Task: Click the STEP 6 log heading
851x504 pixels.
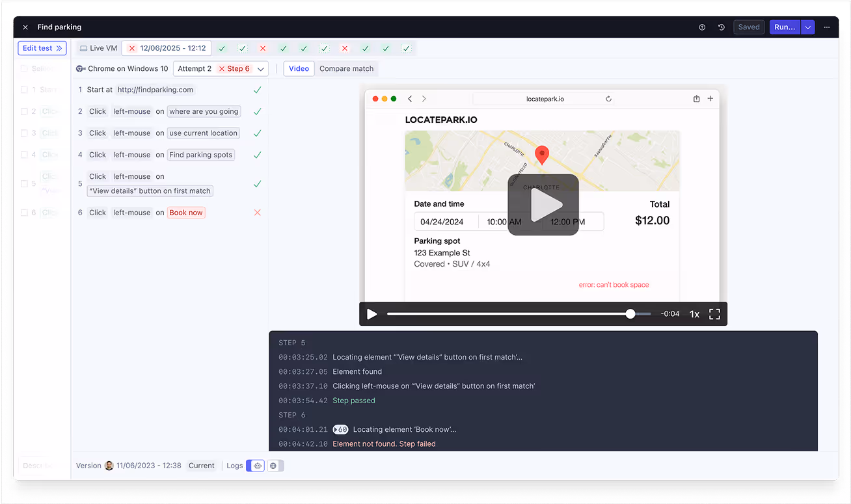Action: tap(292, 415)
